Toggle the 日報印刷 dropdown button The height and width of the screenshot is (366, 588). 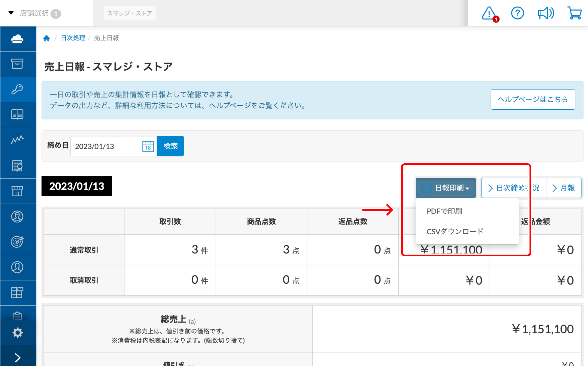[x=446, y=188]
